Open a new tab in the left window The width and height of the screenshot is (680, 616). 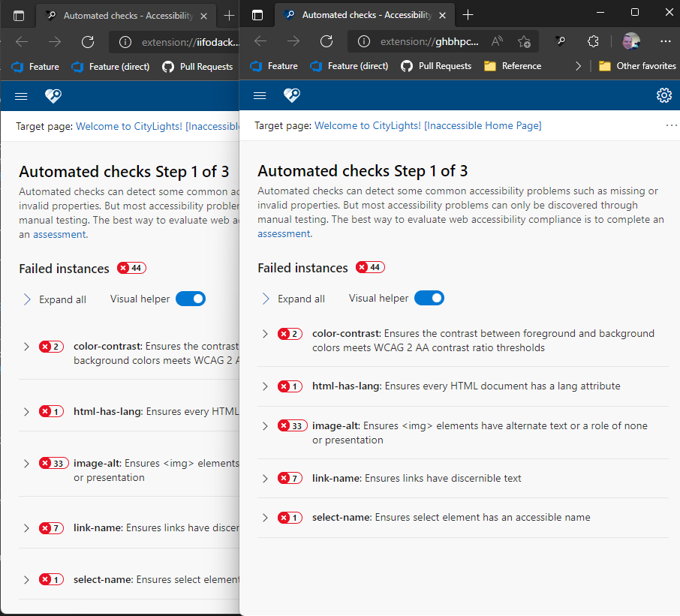(229, 16)
